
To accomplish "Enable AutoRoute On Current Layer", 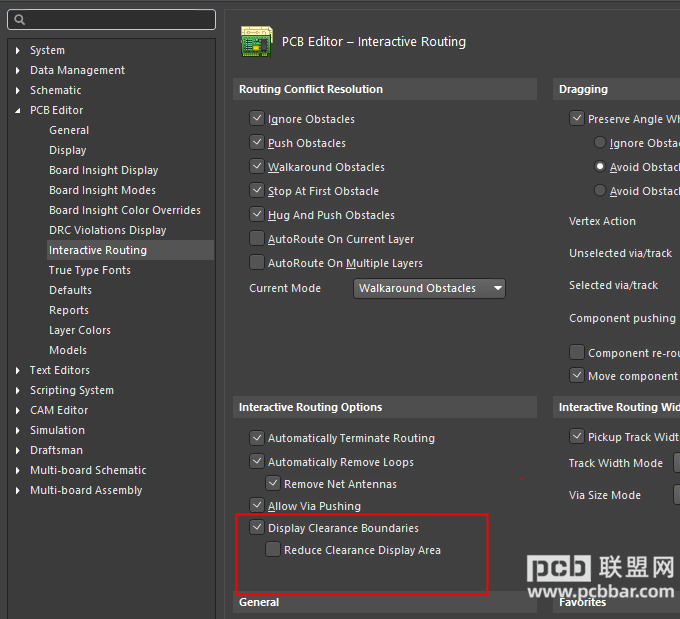I will pyautogui.click(x=257, y=239).
